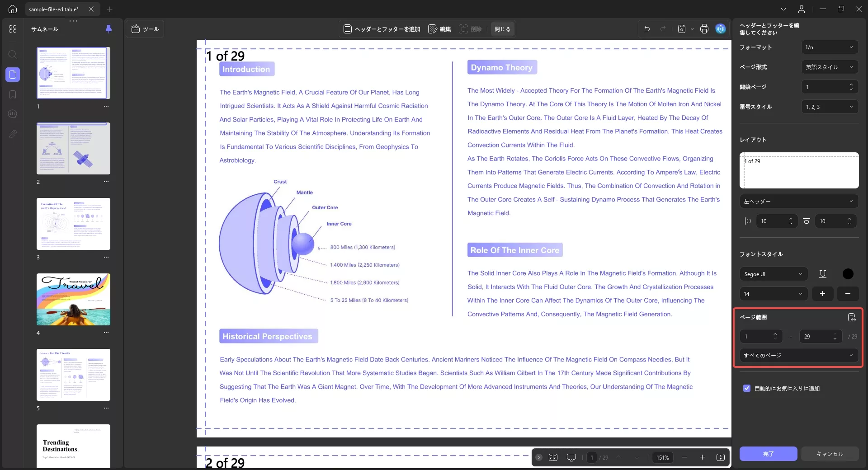The width and height of the screenshot is (868, 470).
Task: Select the page thumbnails sidebar icon
Action: (x=13, y=75)
